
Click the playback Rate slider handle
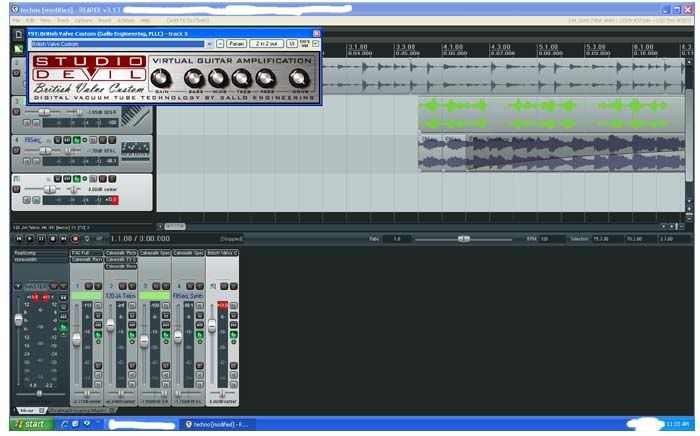(464, 239)
